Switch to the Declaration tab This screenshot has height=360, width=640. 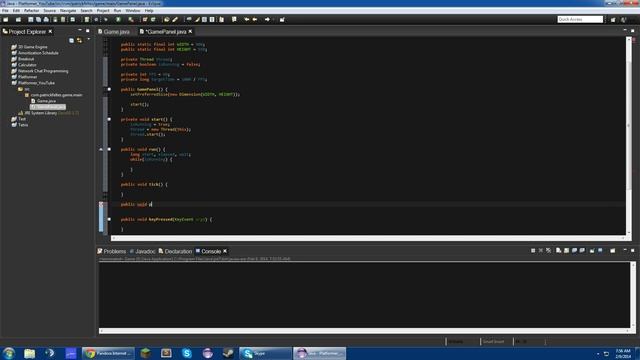[176, 251]
